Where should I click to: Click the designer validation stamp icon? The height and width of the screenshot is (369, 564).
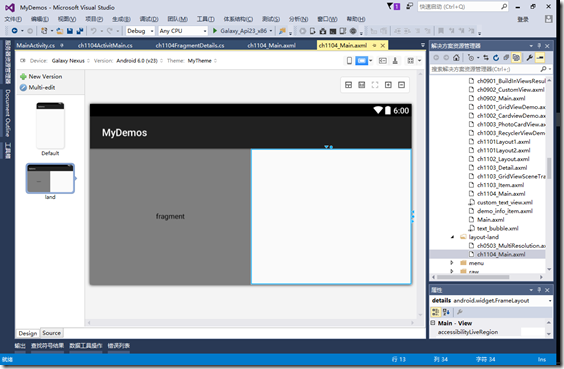pos(395,61)
